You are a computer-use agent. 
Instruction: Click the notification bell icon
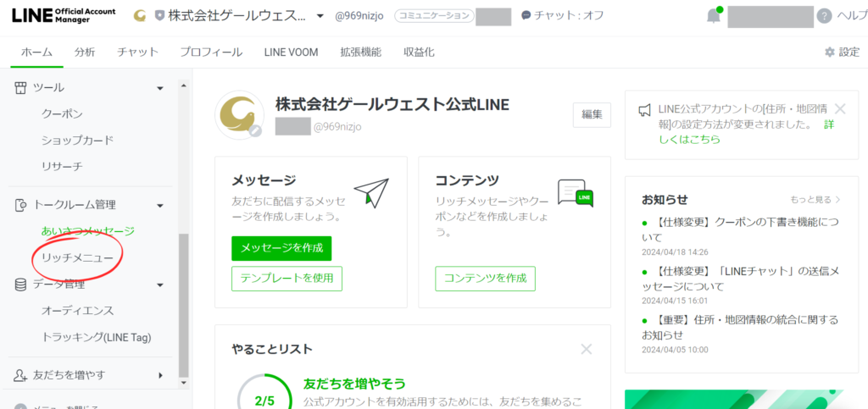pos(713,16)
